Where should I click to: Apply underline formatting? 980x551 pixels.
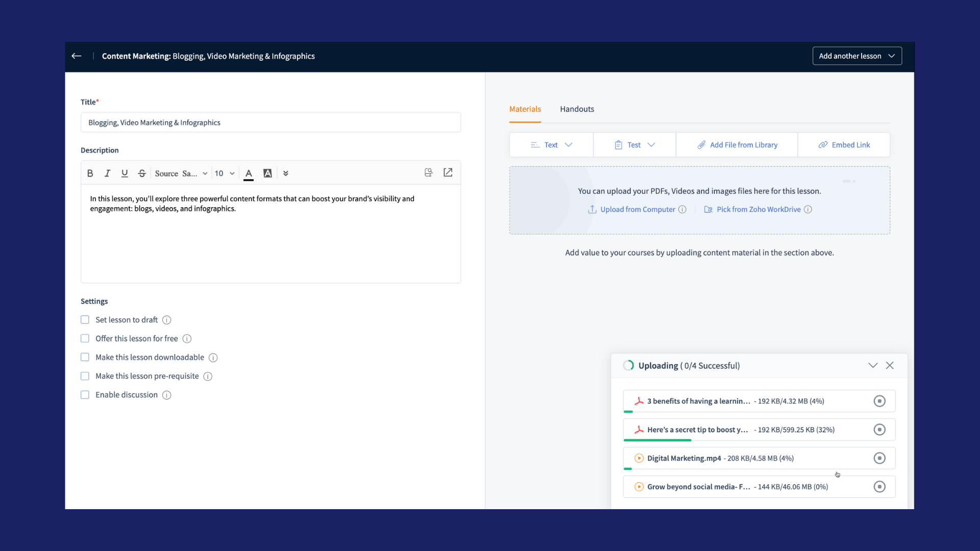(x=125, y=173)
